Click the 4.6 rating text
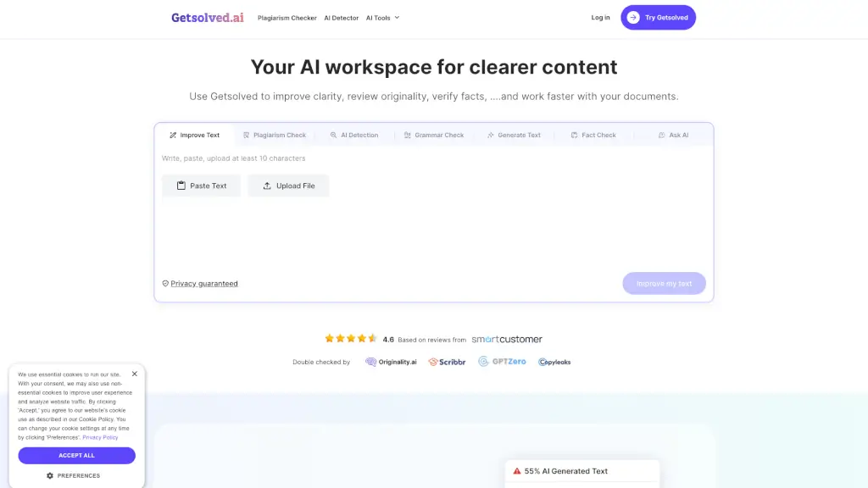868x488 pixels. click(x=388, y=340)
